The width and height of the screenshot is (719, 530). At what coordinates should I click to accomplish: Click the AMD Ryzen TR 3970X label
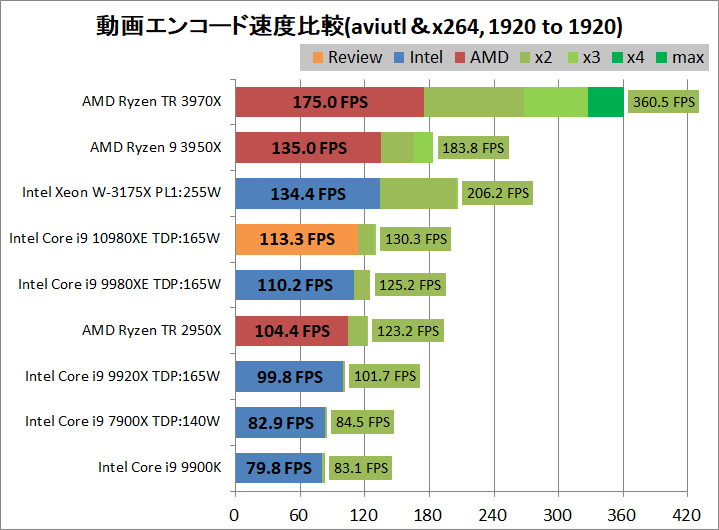pos(151,101)
